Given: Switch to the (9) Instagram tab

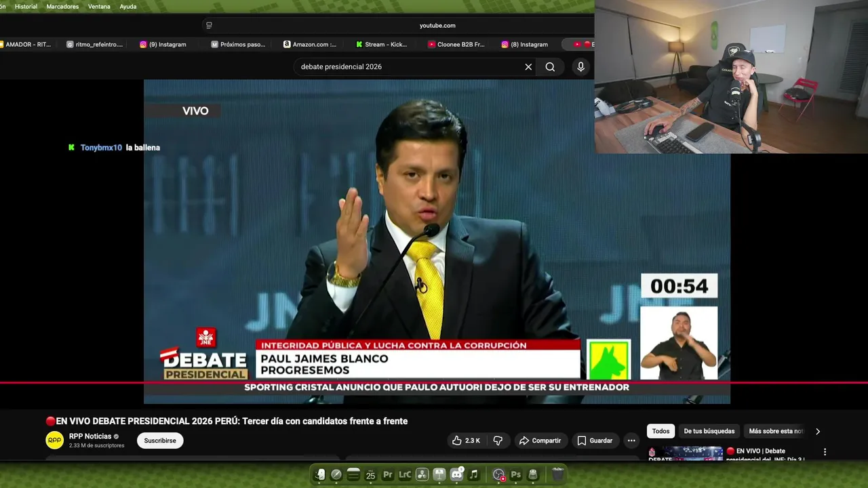Looking at the screenshot, I should coord(163,44).
